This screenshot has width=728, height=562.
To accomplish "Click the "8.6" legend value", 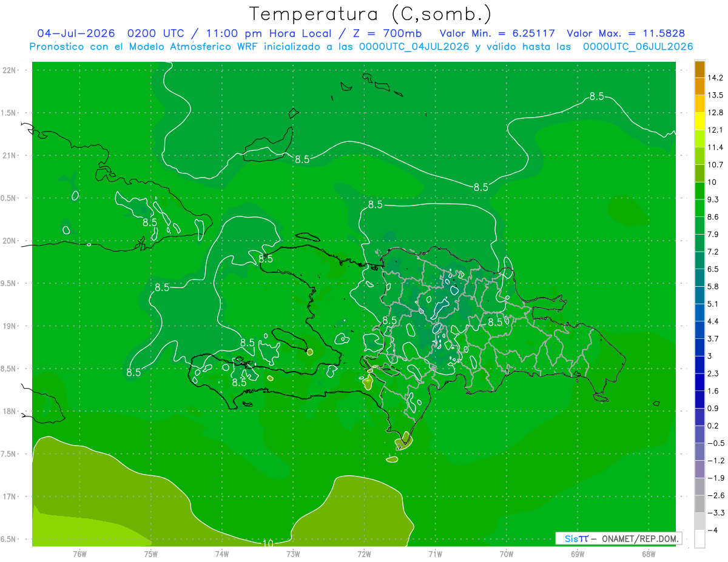I will click(x=713, y=217).
